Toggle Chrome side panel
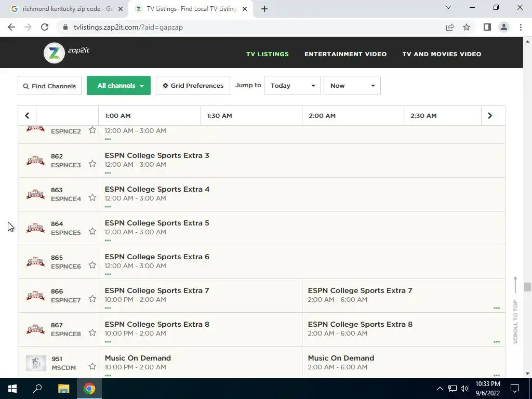 pos(487,27)
